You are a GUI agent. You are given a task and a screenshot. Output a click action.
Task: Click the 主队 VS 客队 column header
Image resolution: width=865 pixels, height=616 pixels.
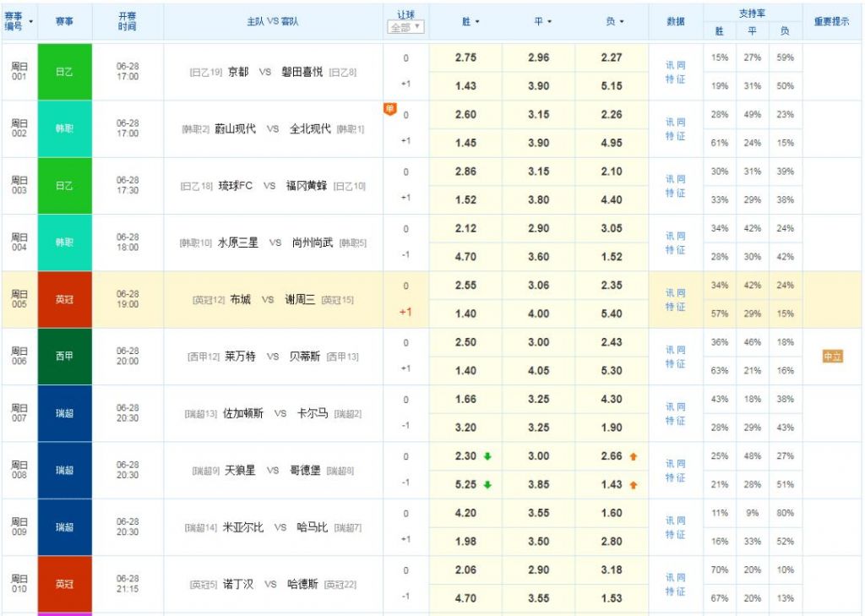(x=273, y=21)
